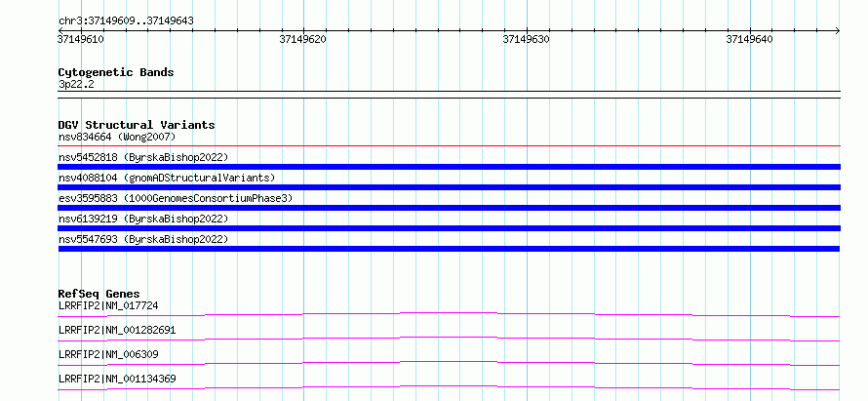Open the RefSeq Genes track title
The height and width of the screenshot is (401, 868).
pyautogui.click(x=99, y=294)
